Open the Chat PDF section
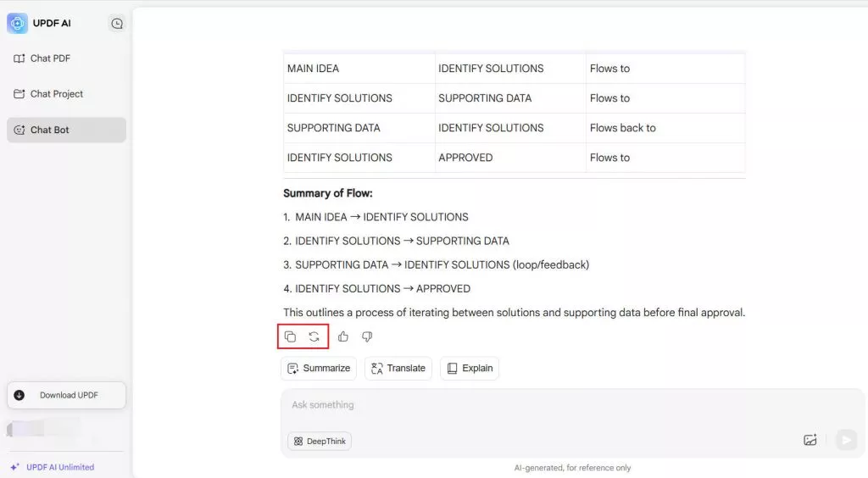The image size is (868, 478). coord(50,58)
